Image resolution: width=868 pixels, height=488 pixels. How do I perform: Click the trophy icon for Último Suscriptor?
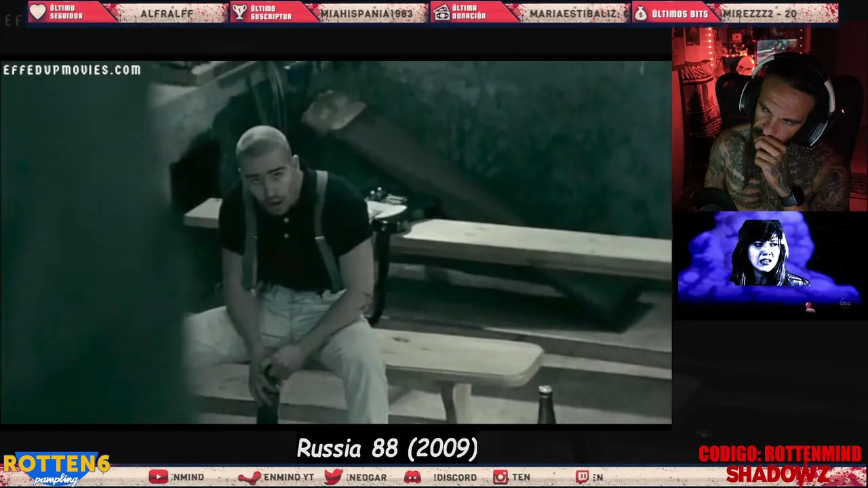tap(239, 12)
